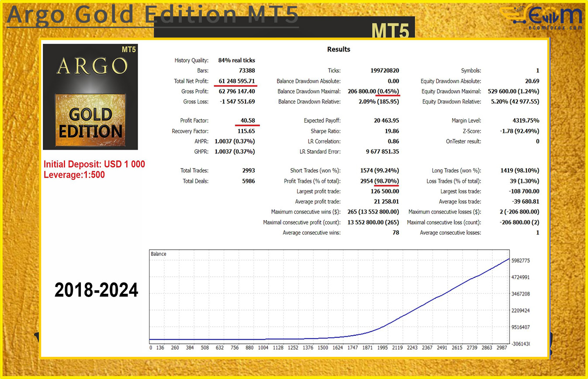Image resolution: width=588 pixels, height=379 pixels.
Task: Click the Total Trades value 2993
Action: click(x=248, y=171)
